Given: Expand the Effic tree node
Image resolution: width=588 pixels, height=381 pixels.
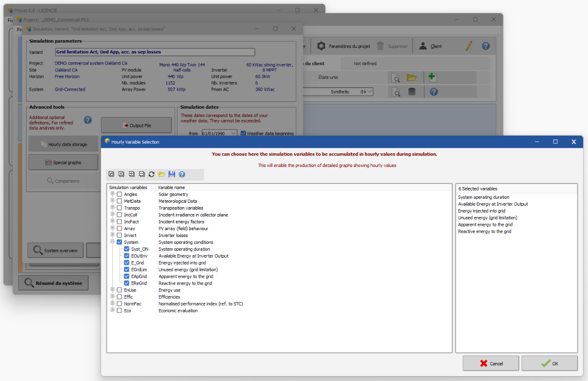Looking at the screenshot, I should pyautogui.click(x=113, y=297).
